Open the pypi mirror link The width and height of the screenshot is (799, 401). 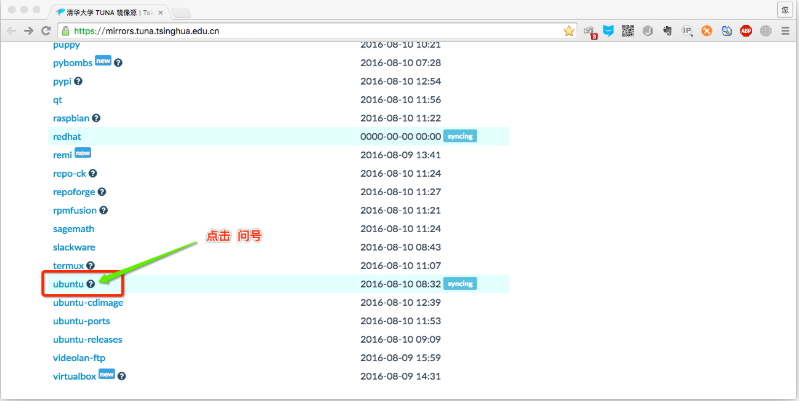(62, 82)
